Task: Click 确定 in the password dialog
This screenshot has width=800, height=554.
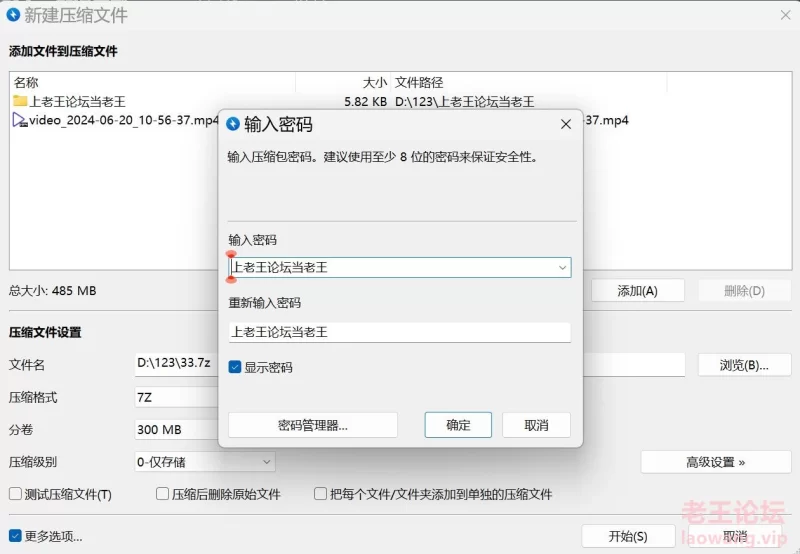Action: (458, 425)
